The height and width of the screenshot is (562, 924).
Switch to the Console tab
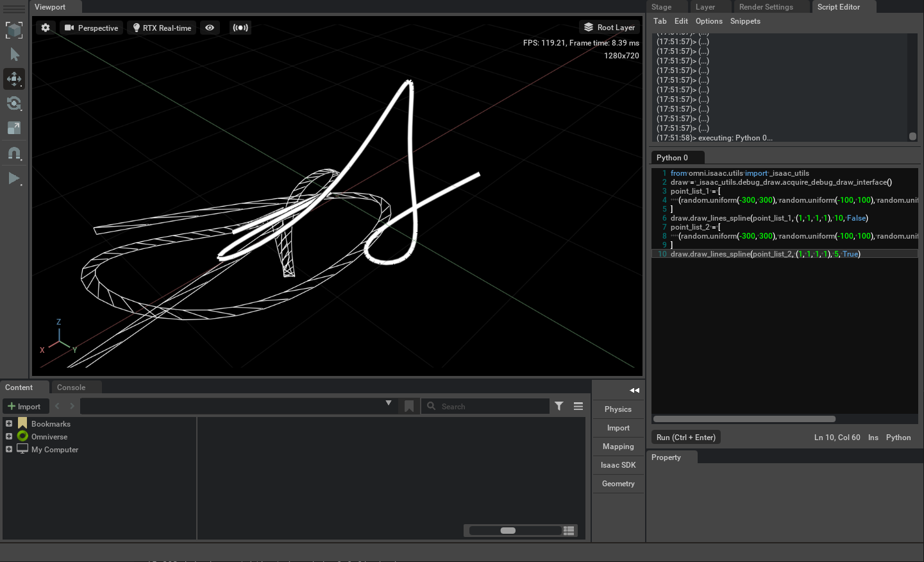pos(71,387)
